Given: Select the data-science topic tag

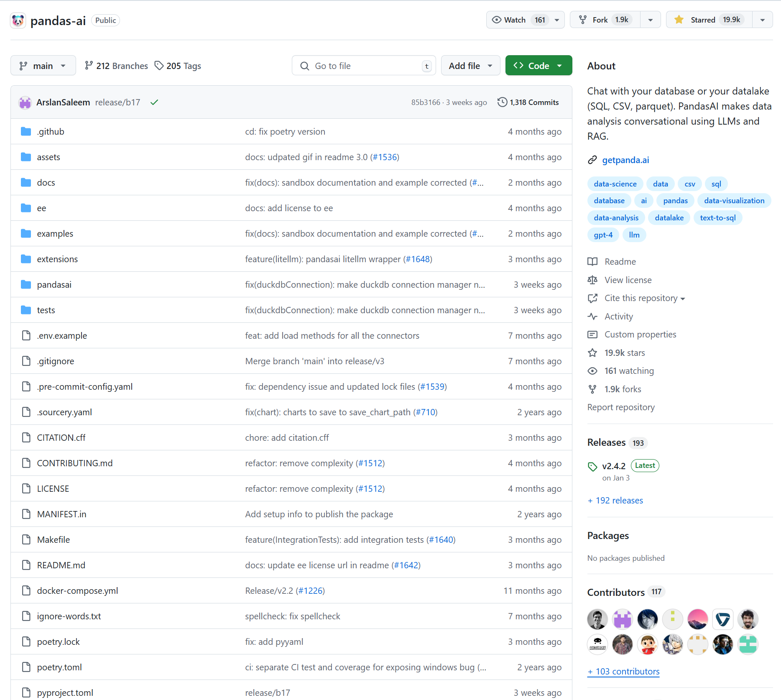Looking at the screenshot, I should [x=615, y=184].
